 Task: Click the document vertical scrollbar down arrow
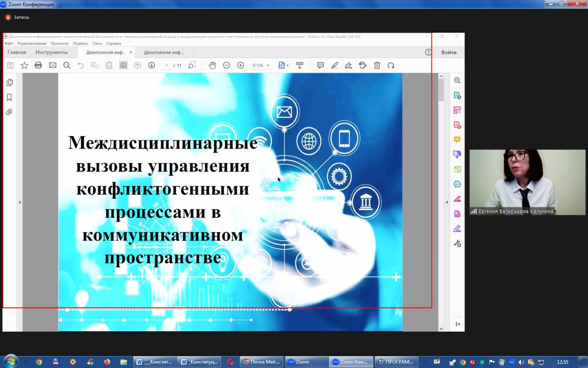(441, 328)
